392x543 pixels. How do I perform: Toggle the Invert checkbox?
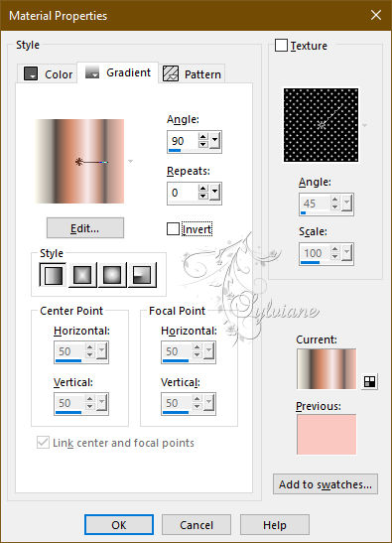coord(173,229)
